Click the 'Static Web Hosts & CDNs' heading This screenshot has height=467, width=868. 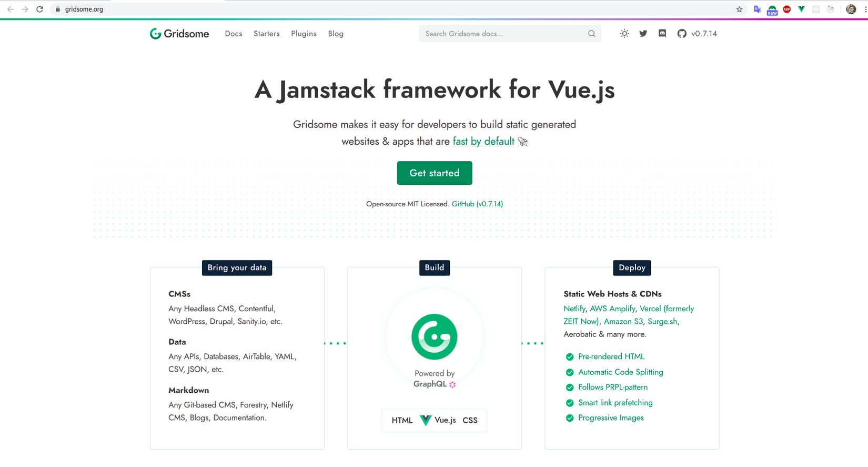612,294
